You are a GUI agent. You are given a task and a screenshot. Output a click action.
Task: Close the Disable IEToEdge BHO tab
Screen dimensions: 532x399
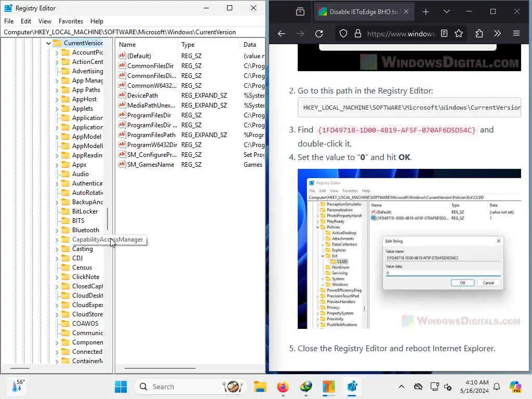click(x=406, y=11)
